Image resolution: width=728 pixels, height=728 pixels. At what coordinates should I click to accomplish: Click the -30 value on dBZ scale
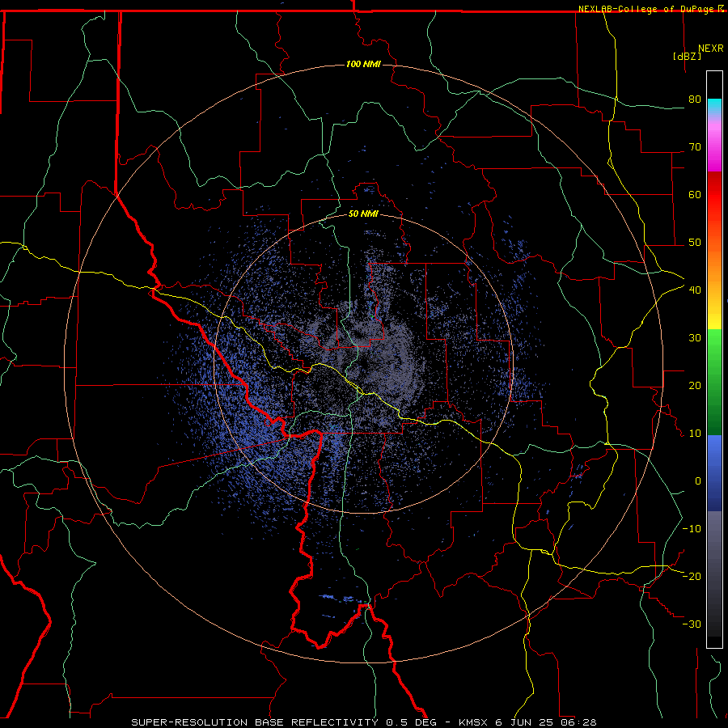pyautogui.click(x=692, y=624)
